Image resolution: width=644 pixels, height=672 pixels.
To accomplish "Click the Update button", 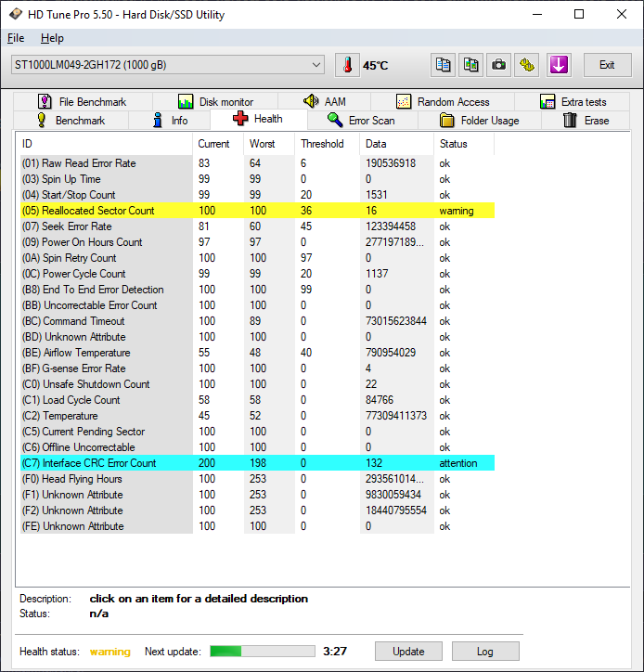I will 408,651.
